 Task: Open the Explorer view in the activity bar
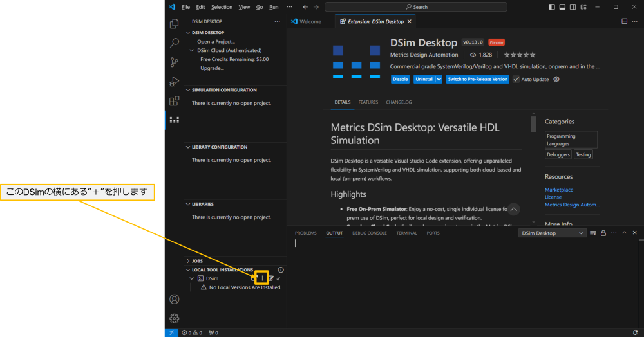[x=174, y=24]
